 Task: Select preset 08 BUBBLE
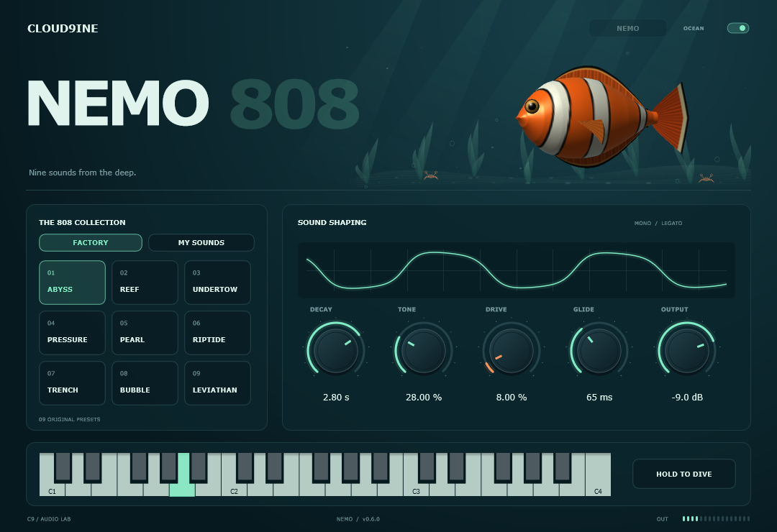point(145,383)
